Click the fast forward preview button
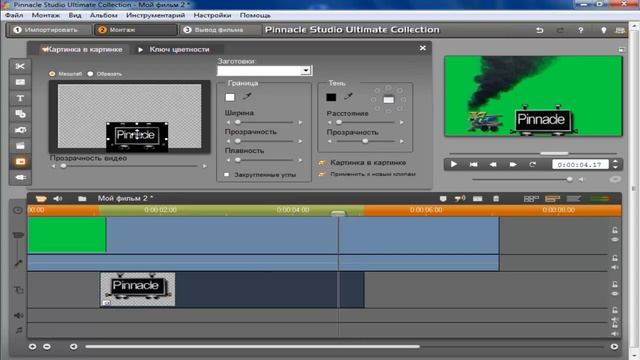Viewport: 640px width, 360px height. coord(513,164)
